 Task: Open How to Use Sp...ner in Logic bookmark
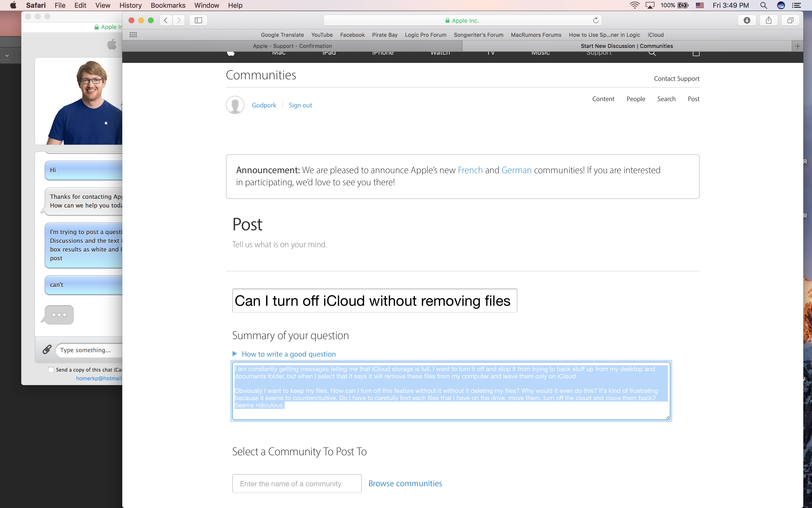(604, 35)
